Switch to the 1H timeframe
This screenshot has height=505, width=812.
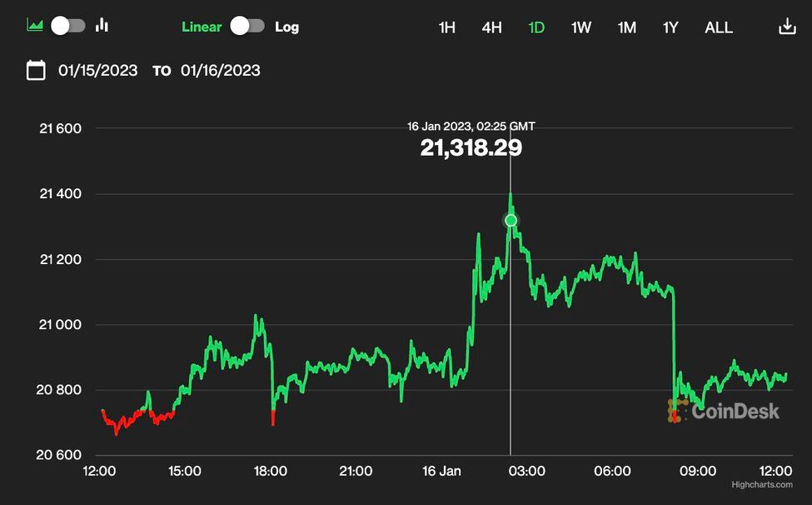point(447,27)
